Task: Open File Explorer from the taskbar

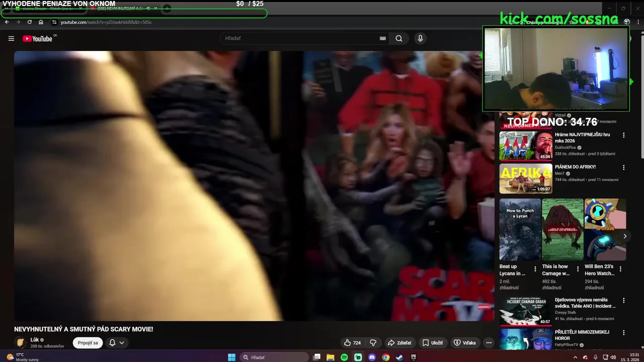Action: [331, 357]
